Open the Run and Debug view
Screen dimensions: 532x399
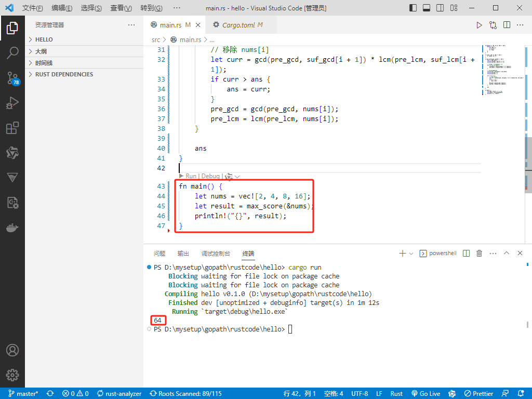pos(12,103)
